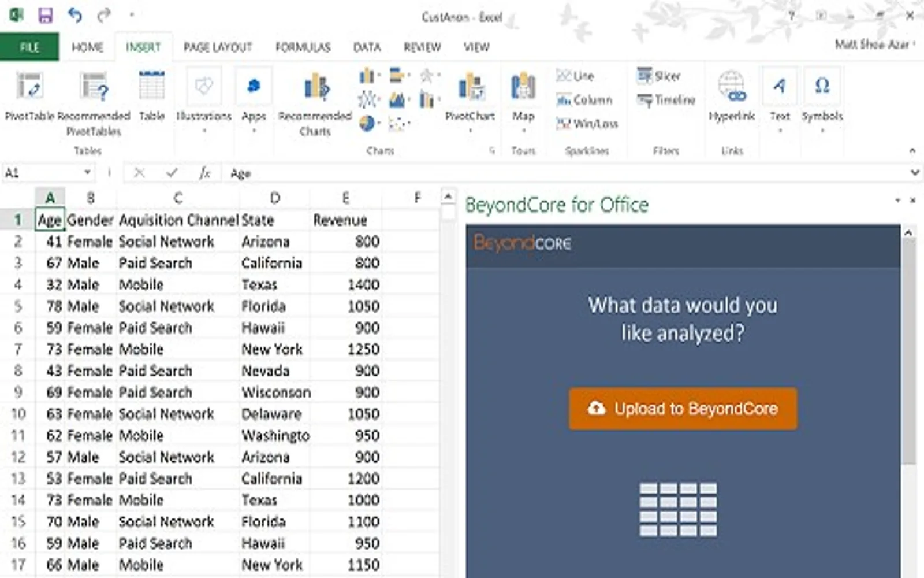Open the FILE tab
Image resolution: width=924 pixels, height=578 pixels.
[29, 47]
